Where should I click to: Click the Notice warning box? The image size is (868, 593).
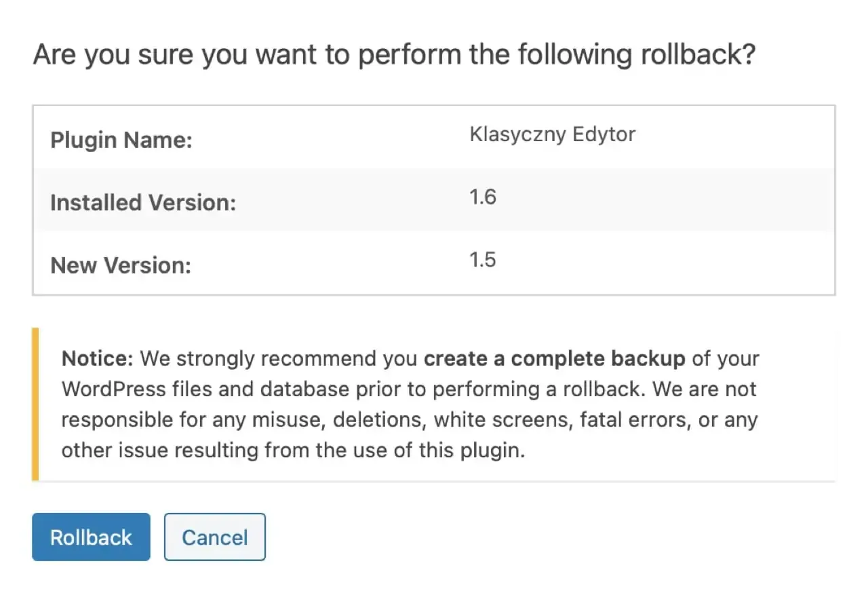click(434, 404)
